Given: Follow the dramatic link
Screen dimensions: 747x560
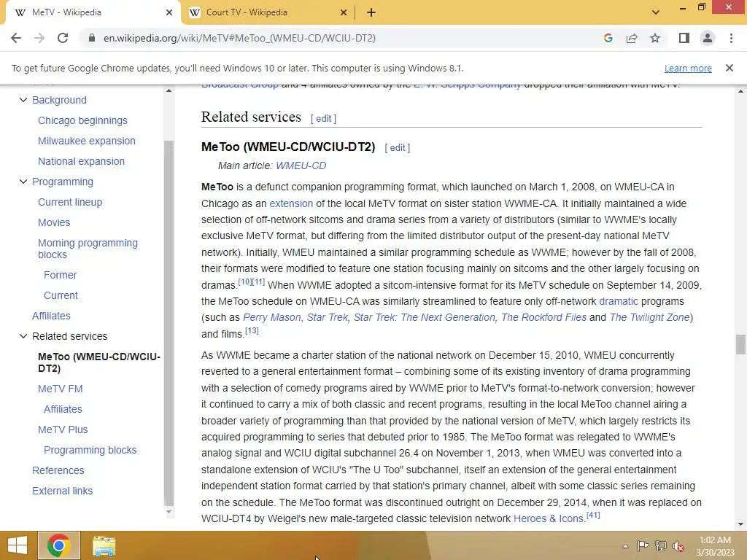Looking at the screenshot, I should pyautogui.click(x=619, y=301).
